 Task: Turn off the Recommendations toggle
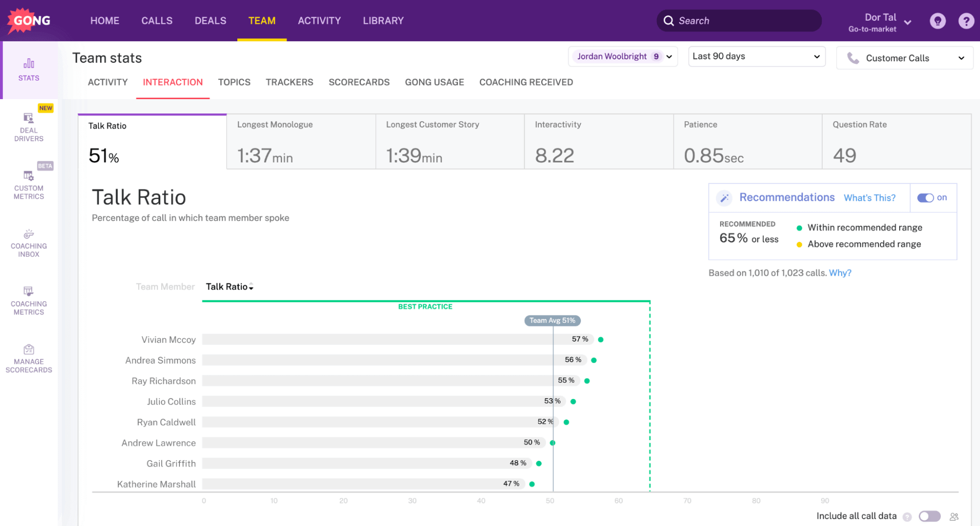[925, 198]
